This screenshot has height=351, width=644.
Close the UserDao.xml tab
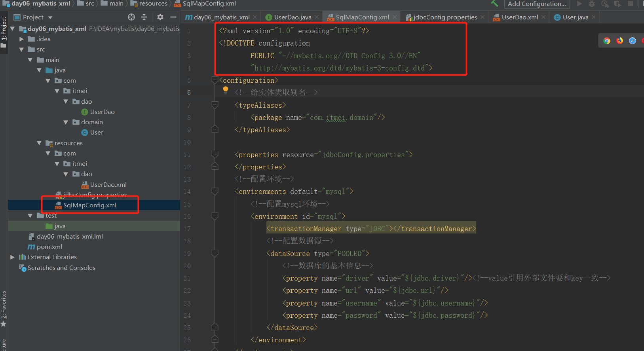click(x=543, y=17)
